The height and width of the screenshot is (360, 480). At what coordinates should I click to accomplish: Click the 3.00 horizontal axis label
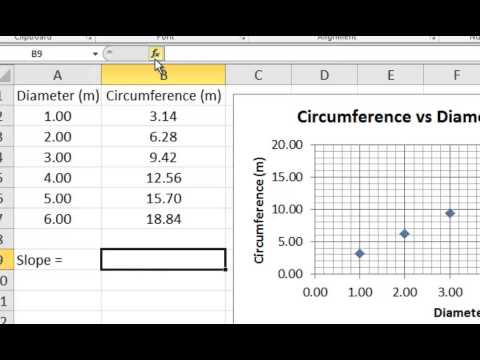450,292
